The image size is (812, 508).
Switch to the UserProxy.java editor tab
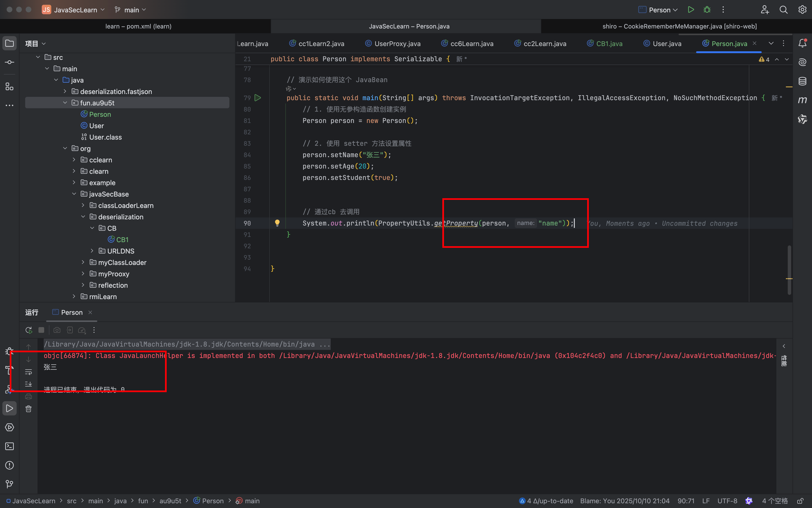click(x=393, y=44)
